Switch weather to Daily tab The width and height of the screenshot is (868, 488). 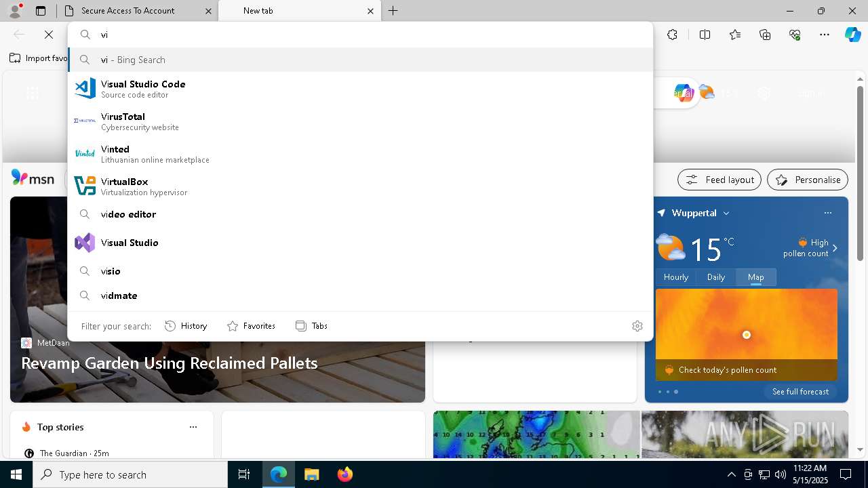point(716,277)
